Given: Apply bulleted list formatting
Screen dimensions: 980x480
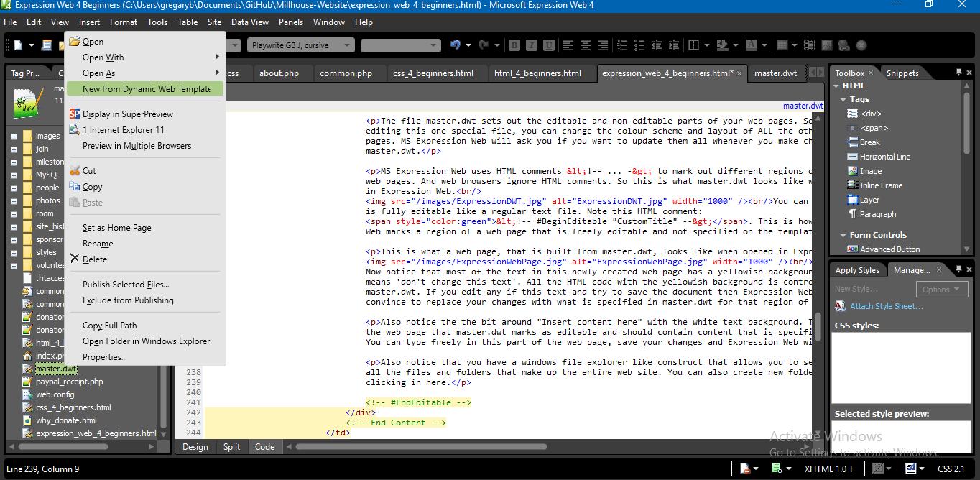Looking at the screenshot, I should [x=640, y=45].
